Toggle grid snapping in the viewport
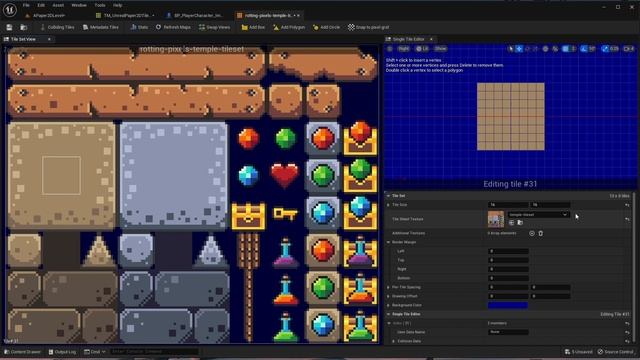This screenshot has width=640, height=360. pos(565,49)
